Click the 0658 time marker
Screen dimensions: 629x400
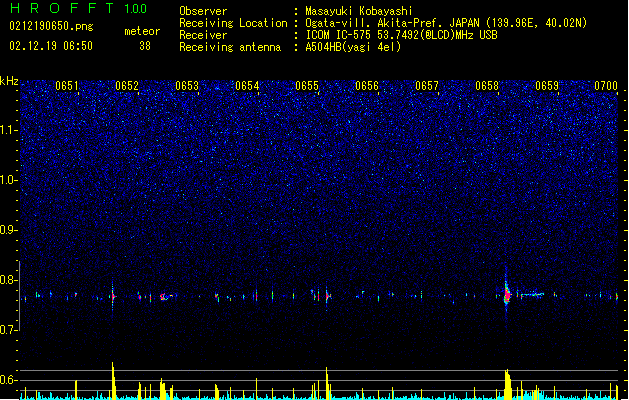click(487, 86)
